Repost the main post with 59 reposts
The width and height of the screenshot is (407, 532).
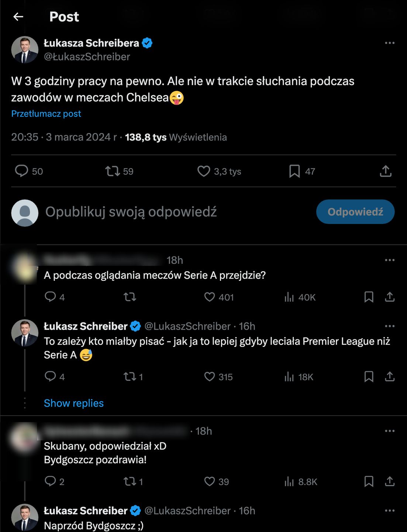click(x=113, y=171)
